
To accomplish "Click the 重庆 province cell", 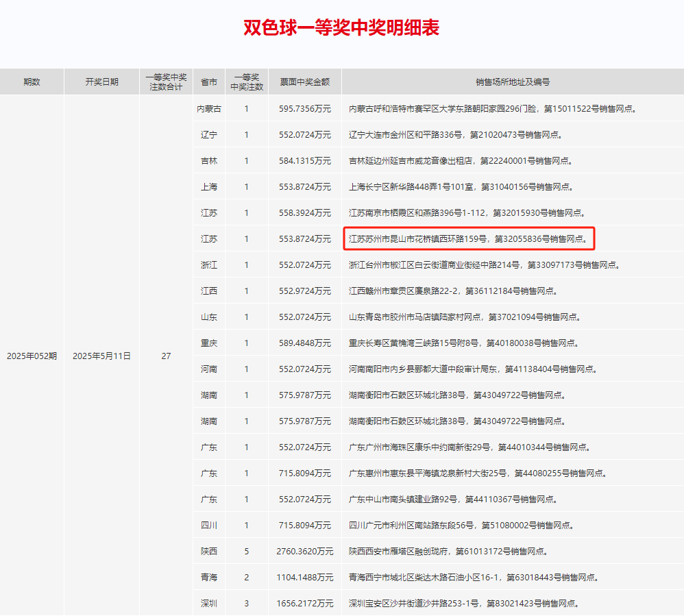I will tap(208, 343).
